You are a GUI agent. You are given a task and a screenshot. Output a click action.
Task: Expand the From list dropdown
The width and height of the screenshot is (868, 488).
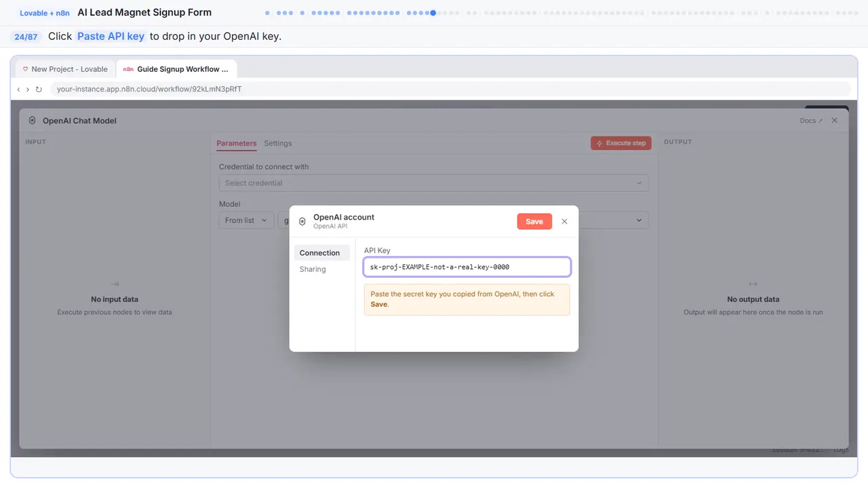click(x=246, y=220)
